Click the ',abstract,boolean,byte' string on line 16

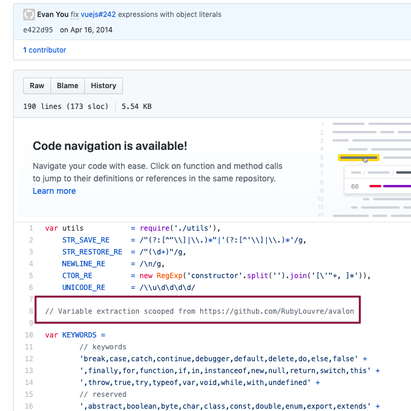click(225, 406)
